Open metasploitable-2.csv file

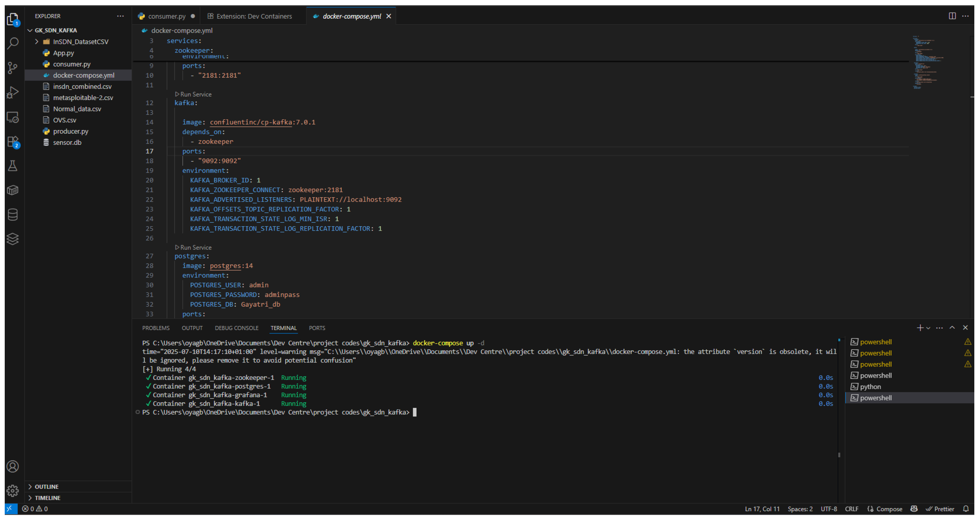78,98
